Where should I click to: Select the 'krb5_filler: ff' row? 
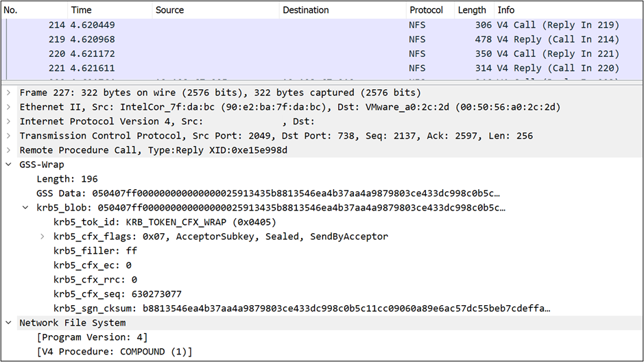click(95, 251)
